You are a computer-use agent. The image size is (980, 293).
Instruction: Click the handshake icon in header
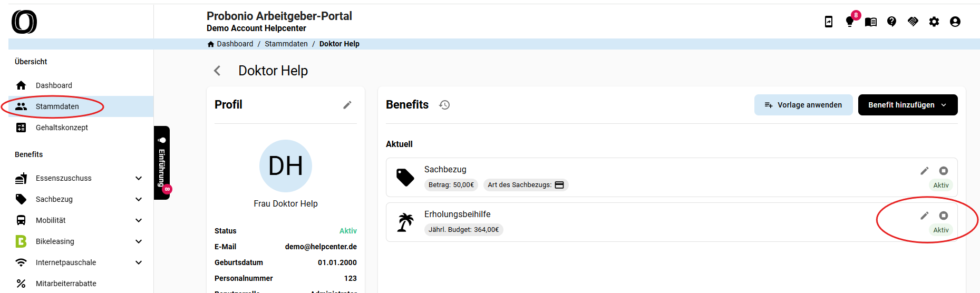pos(913,22)
